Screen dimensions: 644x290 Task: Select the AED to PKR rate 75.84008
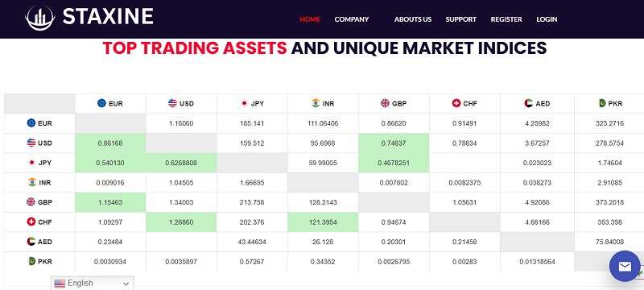(x=609, y=242)
